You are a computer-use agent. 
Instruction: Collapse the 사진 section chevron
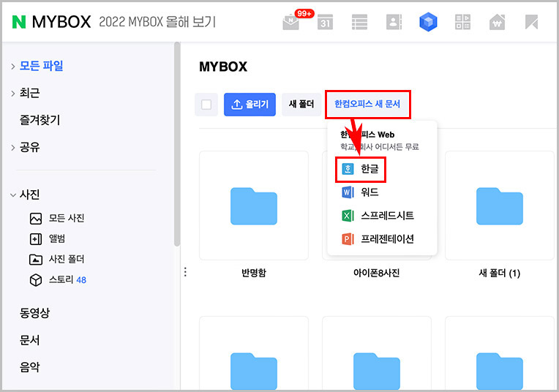click(13, 195)
